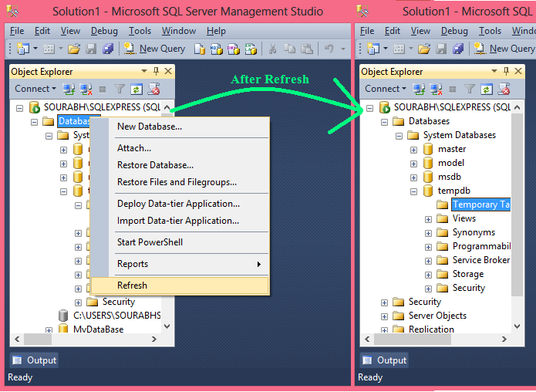
Task: Collapse System Databases node in right window
Action: click(x=399, y=136)
